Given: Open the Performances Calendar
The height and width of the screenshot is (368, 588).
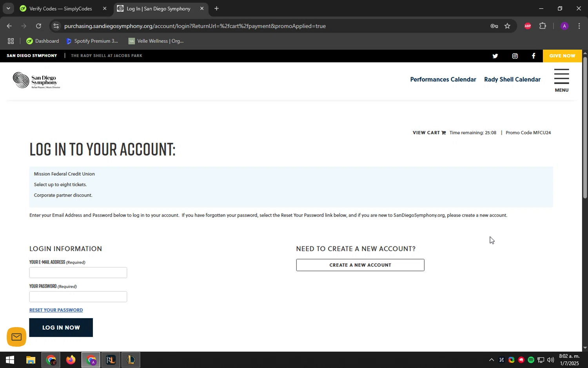Looking at the screenshot, I should [443, 79].
